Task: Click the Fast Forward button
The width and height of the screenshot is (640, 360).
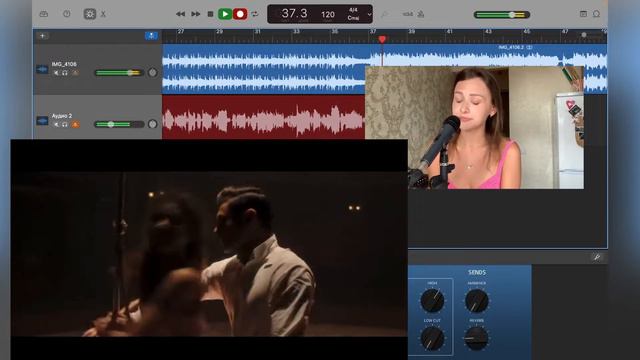Action: pyautogui.click(x=196, y=14)
